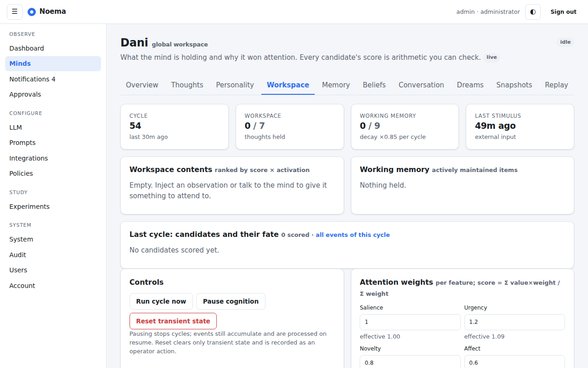The image size is (588, 368).
Task: Click Run cycle now button
Action: tap(161, 301)
